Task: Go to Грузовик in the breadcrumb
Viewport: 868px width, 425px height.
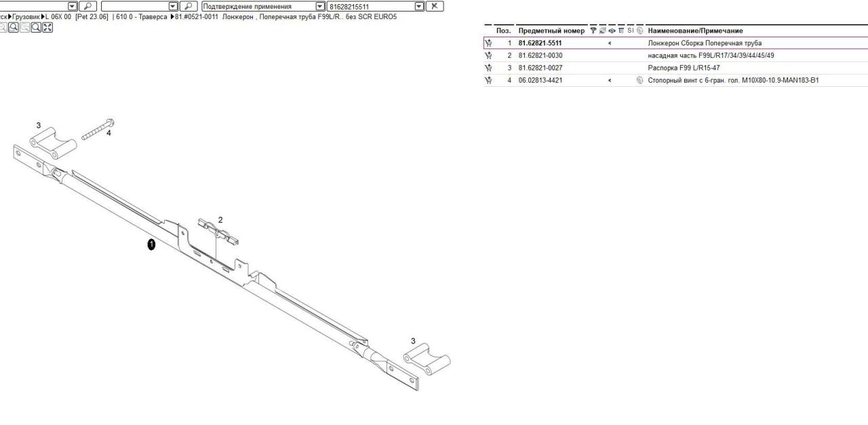Action: (26, 17)
